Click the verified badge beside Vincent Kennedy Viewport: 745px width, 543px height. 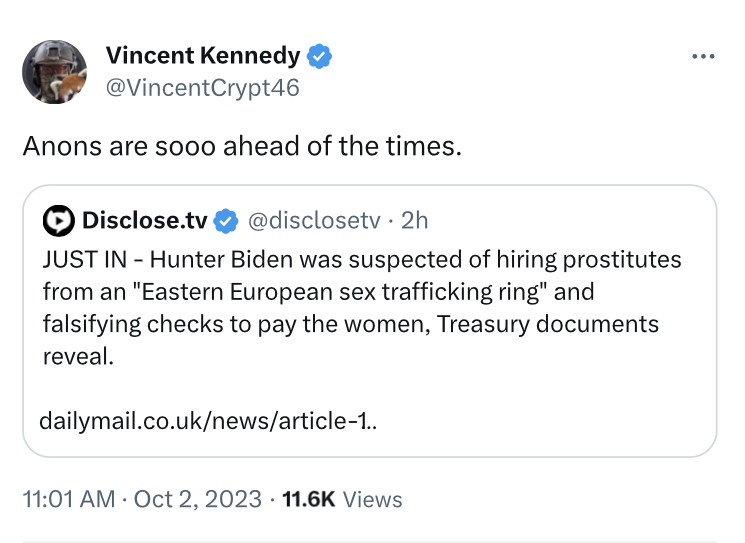[x=319, y=57]
